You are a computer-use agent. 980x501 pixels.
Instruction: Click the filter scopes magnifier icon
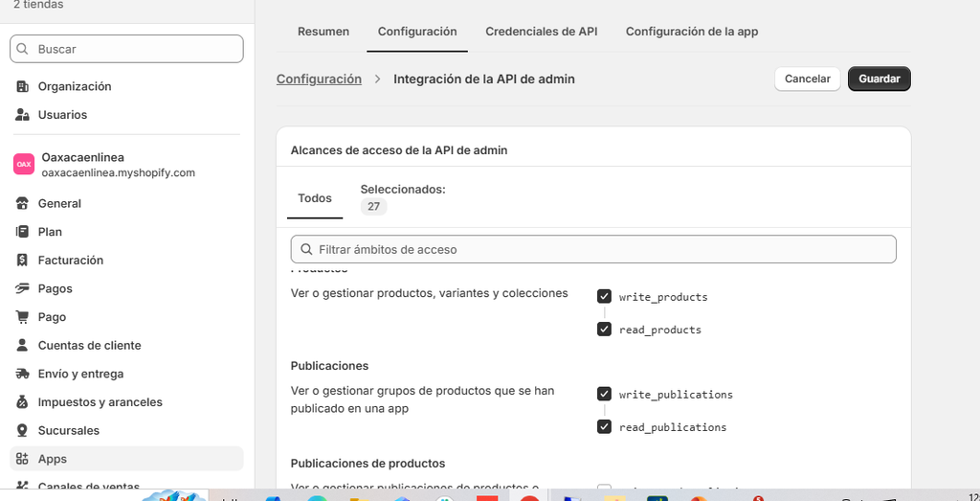[306, 250]
